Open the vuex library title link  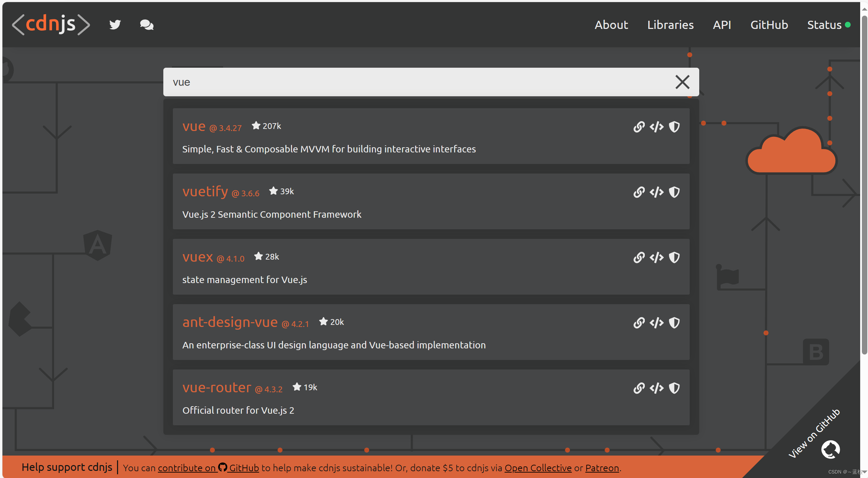[x=198, y=257]
